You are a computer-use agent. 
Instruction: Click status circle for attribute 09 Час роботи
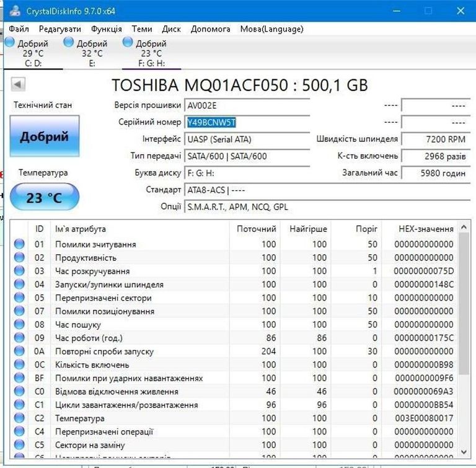tap(19, 337)
